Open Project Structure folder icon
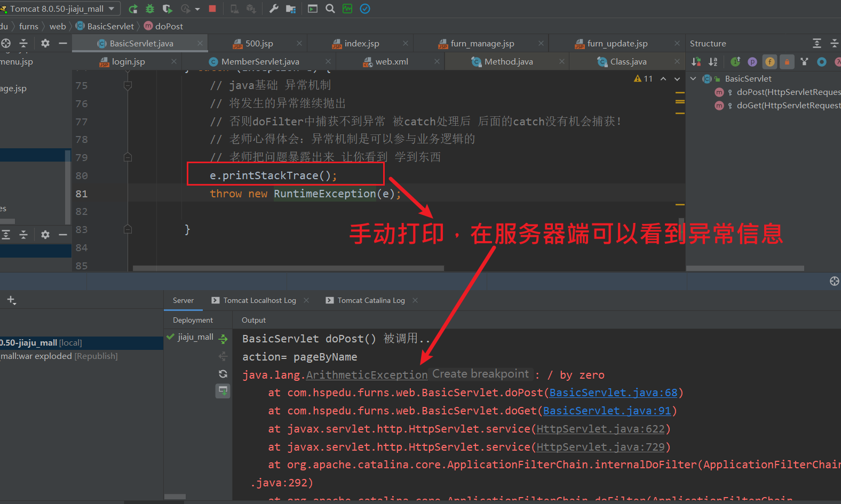Viewport: 841px width, 504px height. (291, 9)
